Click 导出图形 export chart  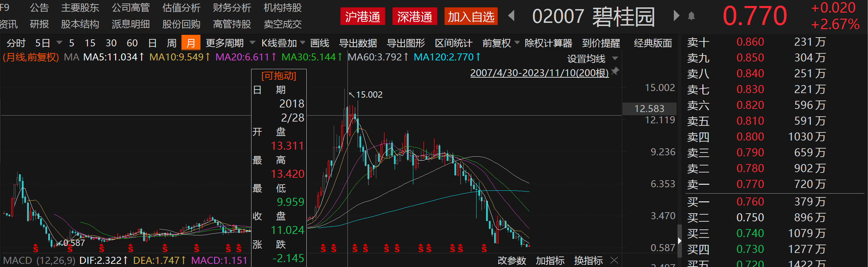[x=406, y=43]
